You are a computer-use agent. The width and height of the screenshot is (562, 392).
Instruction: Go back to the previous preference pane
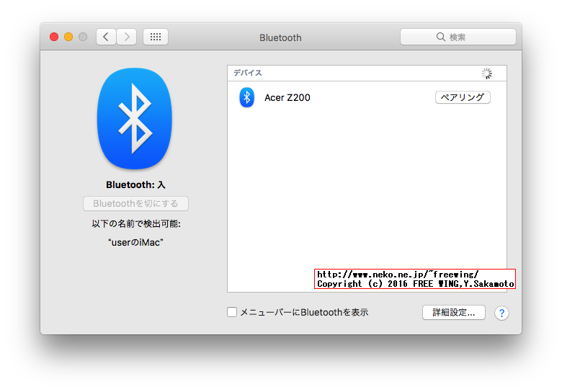(x=106, y=37)
